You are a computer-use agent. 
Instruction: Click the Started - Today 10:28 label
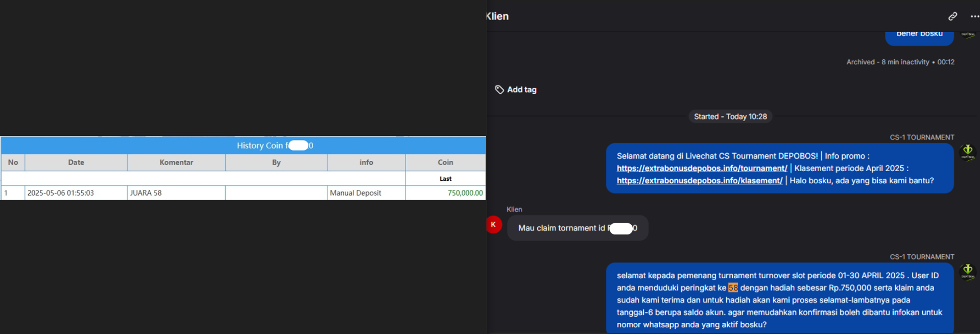[730, 116]
